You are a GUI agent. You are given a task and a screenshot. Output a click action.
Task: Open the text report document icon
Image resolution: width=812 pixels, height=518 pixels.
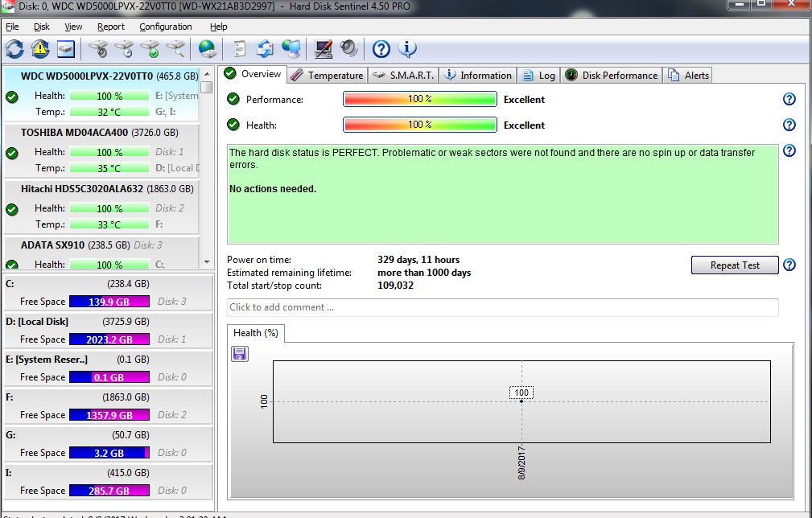pyautogui.click(x=239, y=49)
